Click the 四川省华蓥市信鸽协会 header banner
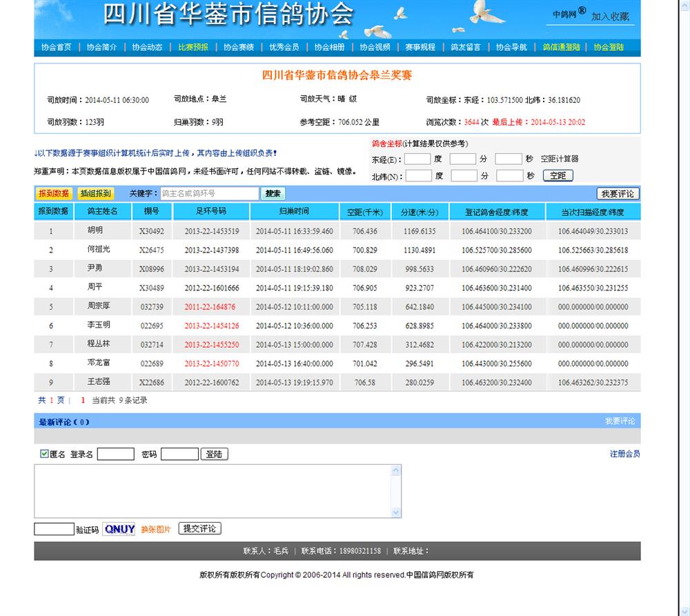This screenshot has height=616, width=690. (228, 14)
